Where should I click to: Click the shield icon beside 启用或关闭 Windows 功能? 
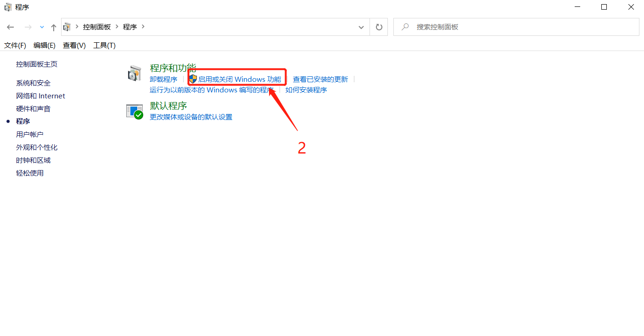pyautogui.click(x=193, y=79)
